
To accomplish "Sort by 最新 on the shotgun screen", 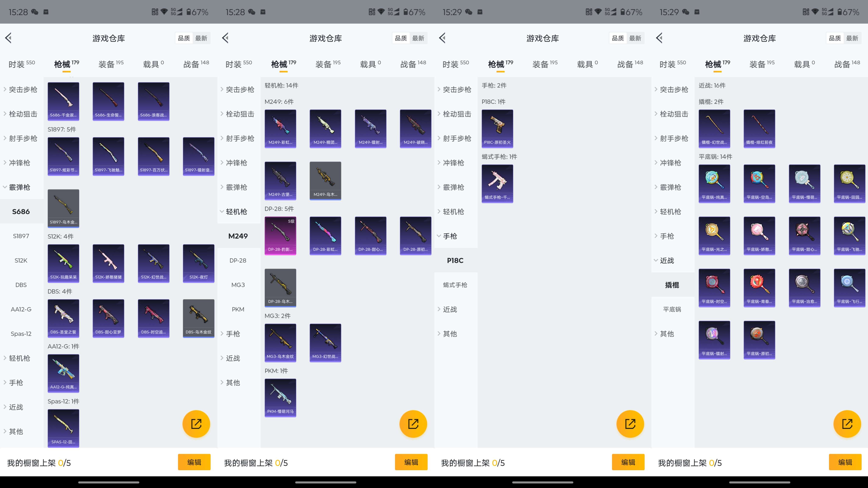I will click(x=201, y=38).
